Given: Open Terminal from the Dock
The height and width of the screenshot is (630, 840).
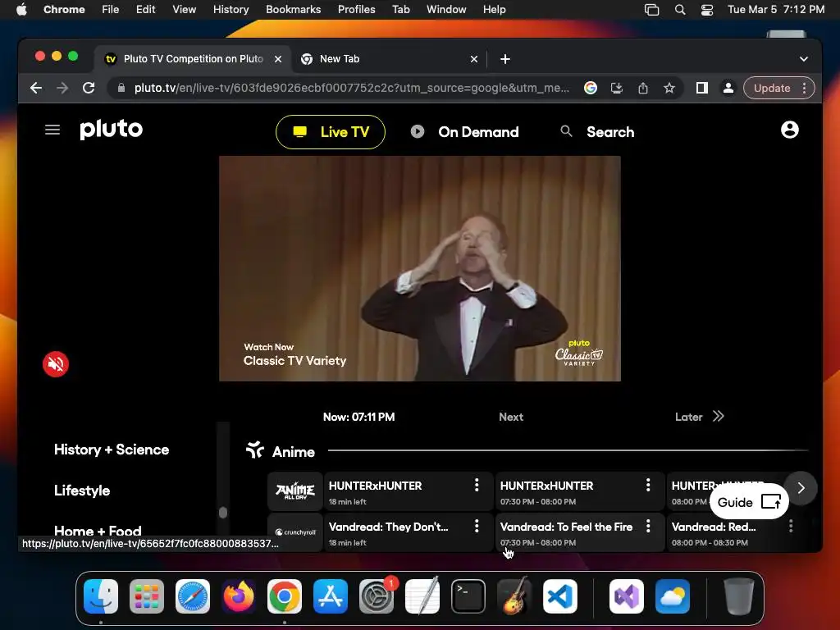Looking at the screenshot, I should pyautogui.click(x=468, y=596).
